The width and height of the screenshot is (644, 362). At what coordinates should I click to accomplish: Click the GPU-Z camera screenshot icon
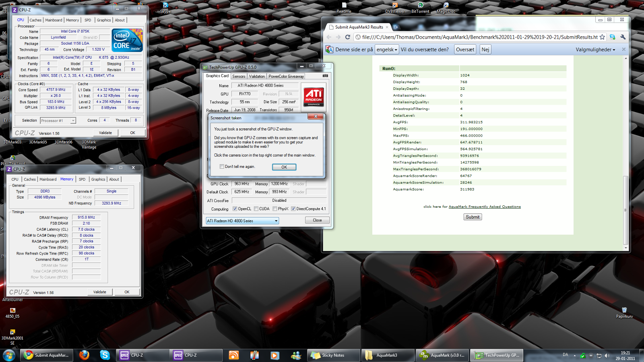coord(325,76)
